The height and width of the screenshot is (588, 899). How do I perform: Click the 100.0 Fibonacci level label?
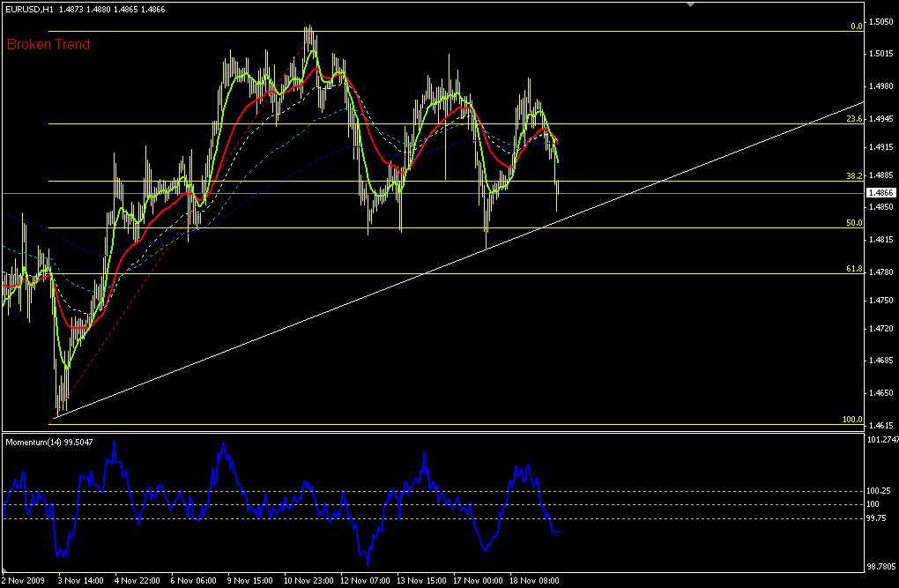pyautogui.click(x=852, y=421)
